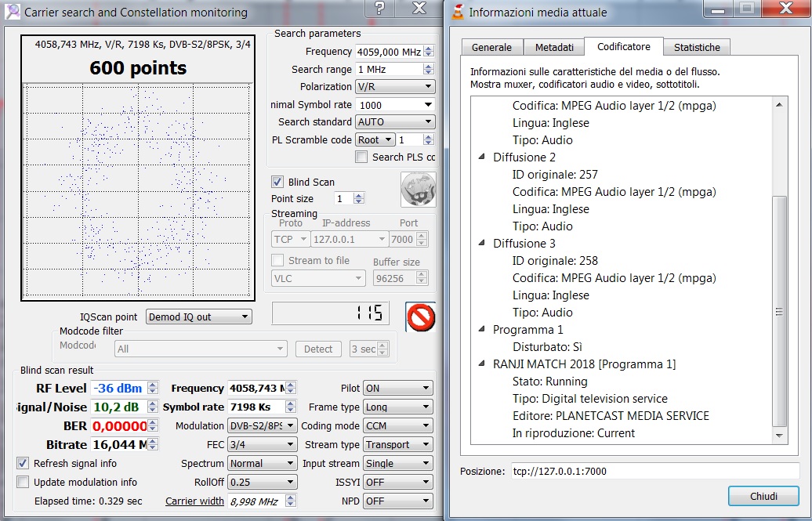Click the Frequency 4059,000 MHz search field

389,52
